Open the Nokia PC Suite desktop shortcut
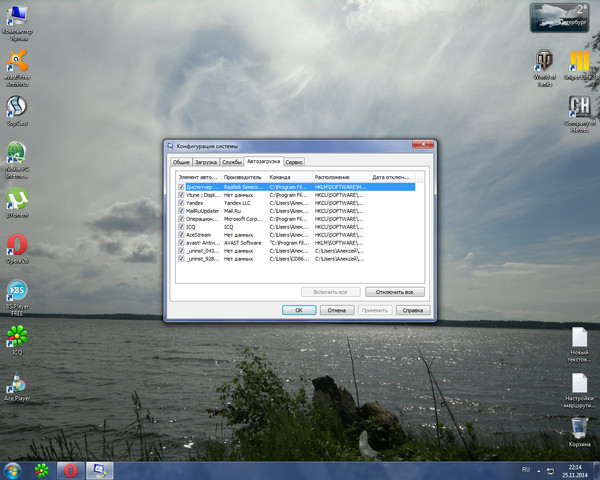 [17, 159]
